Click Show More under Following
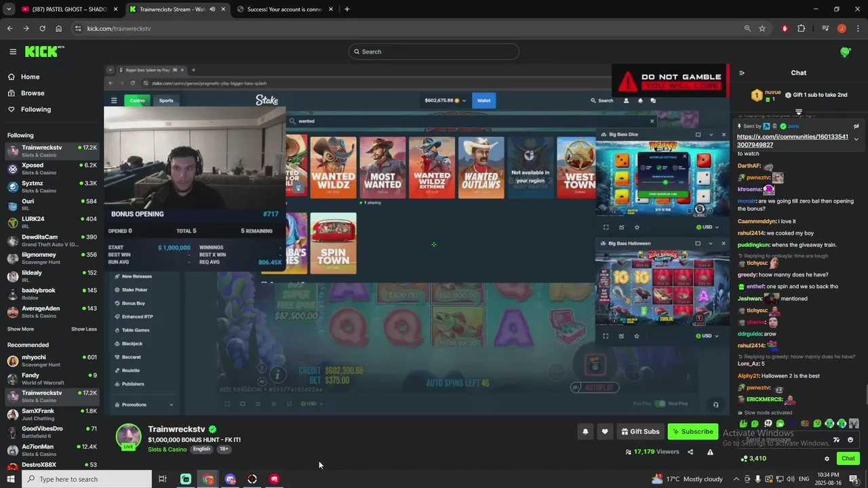Screen dimensions: 868x488 coord(20,329)
